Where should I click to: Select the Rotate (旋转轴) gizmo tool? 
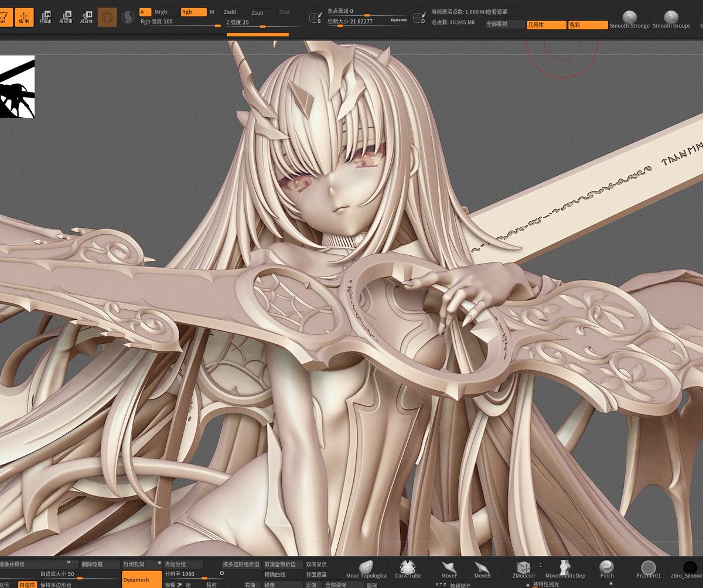pos(86,18)
